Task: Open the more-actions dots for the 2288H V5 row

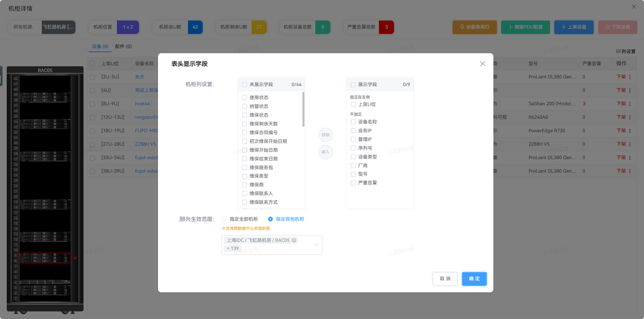Action: coord(630,144)
